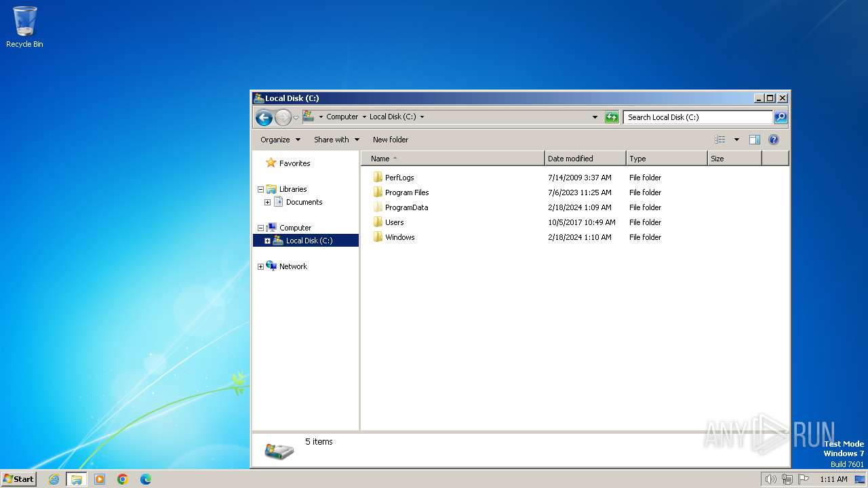
Task: Select Libraries in navigation pane
Action: click(293, 189)
